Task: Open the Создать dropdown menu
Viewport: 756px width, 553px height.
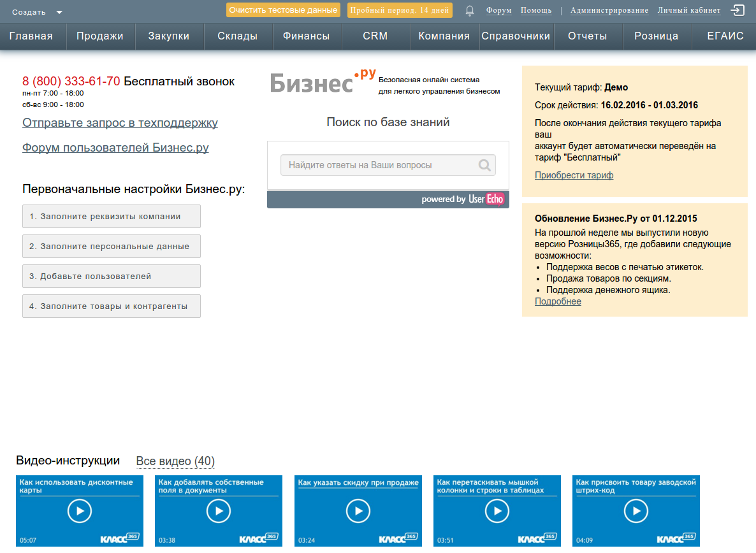Action: click(37, 12)
